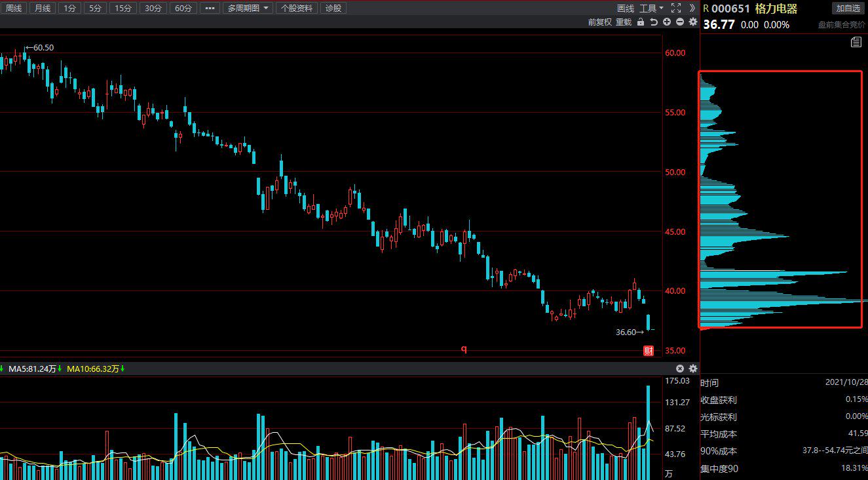This screenshot has width=868, height=480.
Task: Zoom out with the minus icon
Action: click(680, 22)
